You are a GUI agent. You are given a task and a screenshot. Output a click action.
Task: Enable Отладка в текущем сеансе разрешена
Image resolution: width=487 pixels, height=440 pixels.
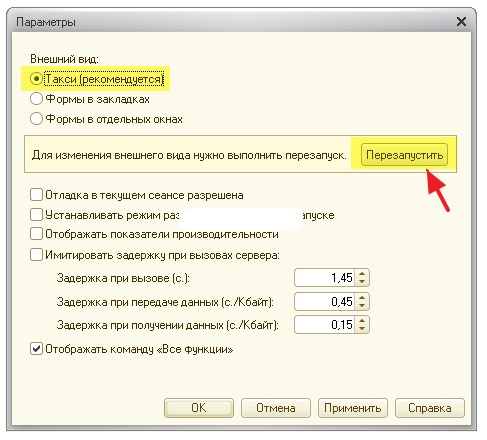coord(36,195)
